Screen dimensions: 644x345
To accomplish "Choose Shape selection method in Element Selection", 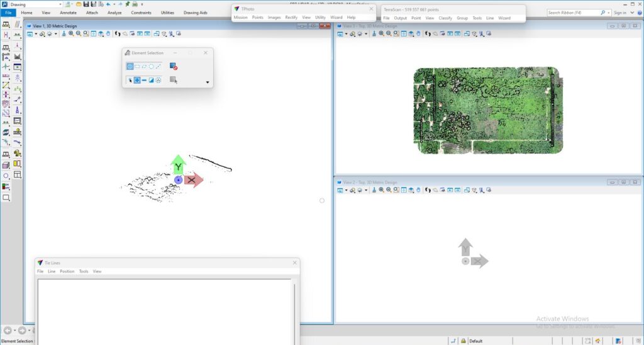I will click(144, 66).
